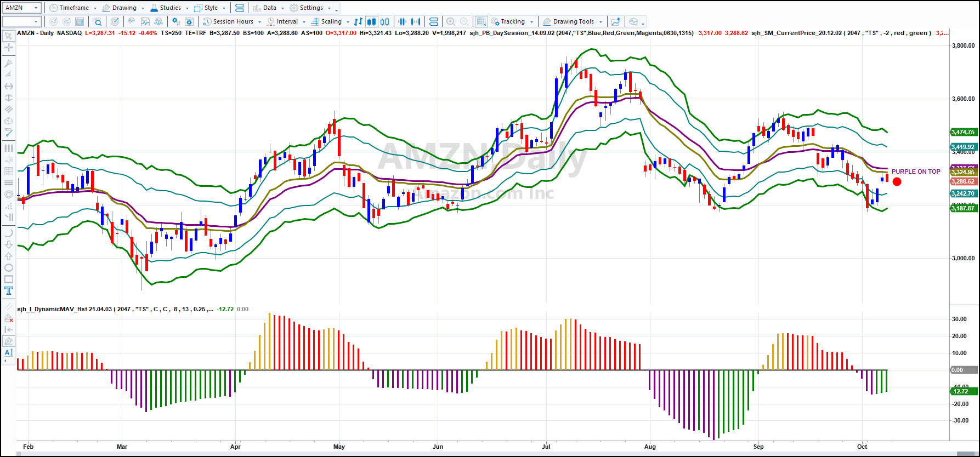Click the bar spacing increase icon
The height and width of the screenshot is (457, 980).
(x=416, y=21)
